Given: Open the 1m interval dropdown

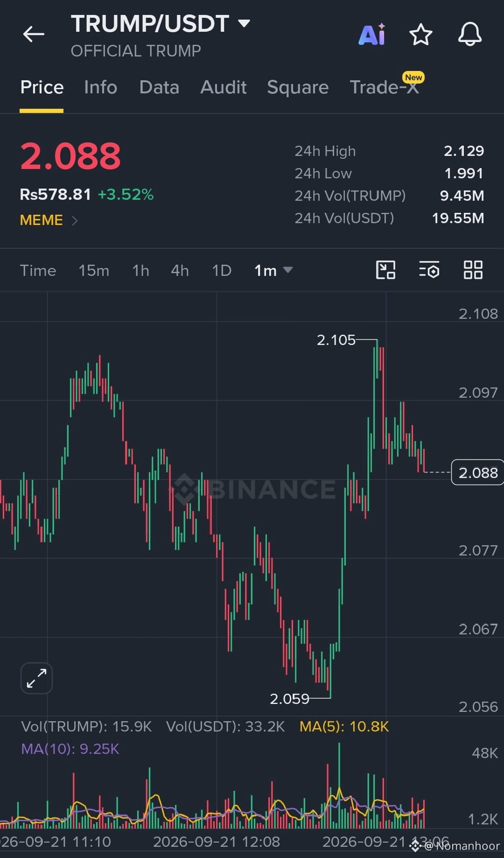Looking at the screenshot, I should click(x=273, y=270).
